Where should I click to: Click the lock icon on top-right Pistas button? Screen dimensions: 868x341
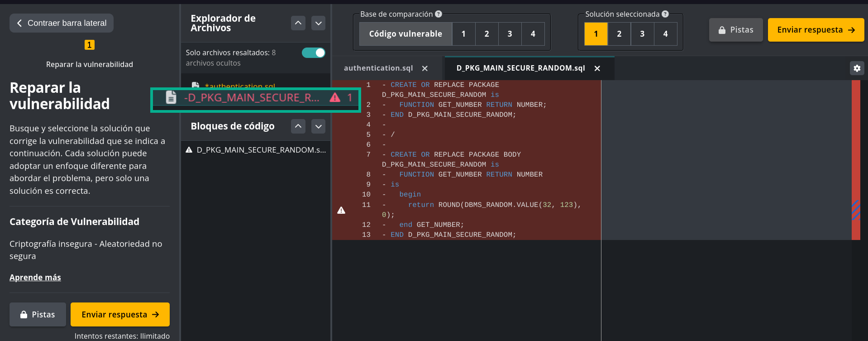click(x=722, y=30)
